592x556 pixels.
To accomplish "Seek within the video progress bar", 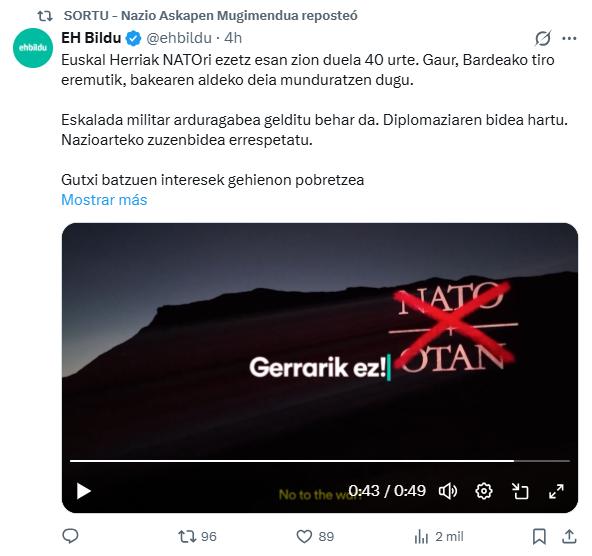I will [x=320, y=461].
